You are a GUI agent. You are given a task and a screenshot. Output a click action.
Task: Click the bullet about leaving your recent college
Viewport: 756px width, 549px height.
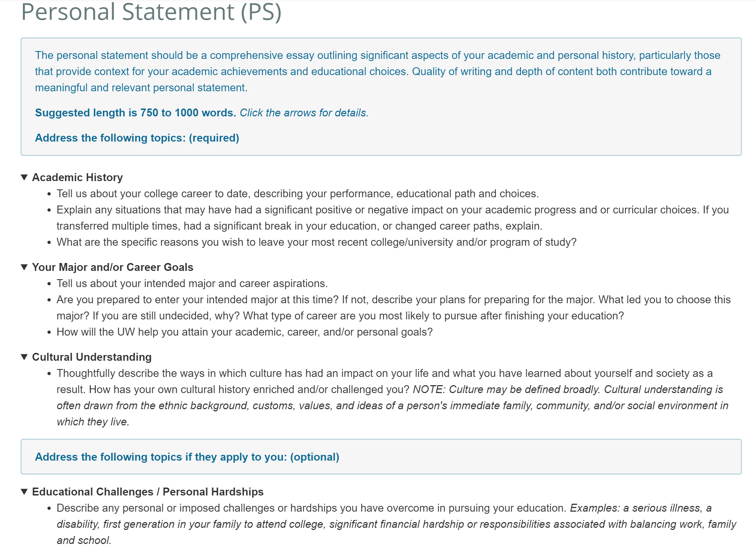pyautogui.click(x=316, y=242)
